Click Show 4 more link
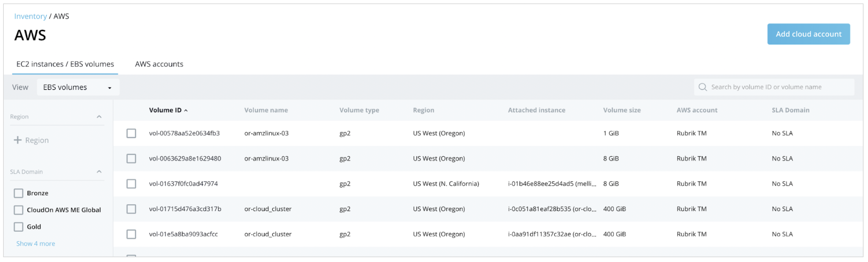The image size is (868, 262). point(36,244)
